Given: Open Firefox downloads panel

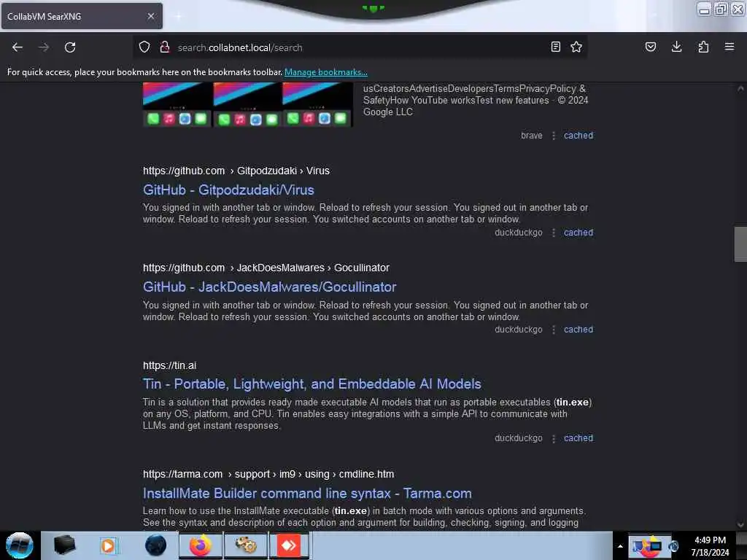Looking at the screenshot, I should [676, 47].
